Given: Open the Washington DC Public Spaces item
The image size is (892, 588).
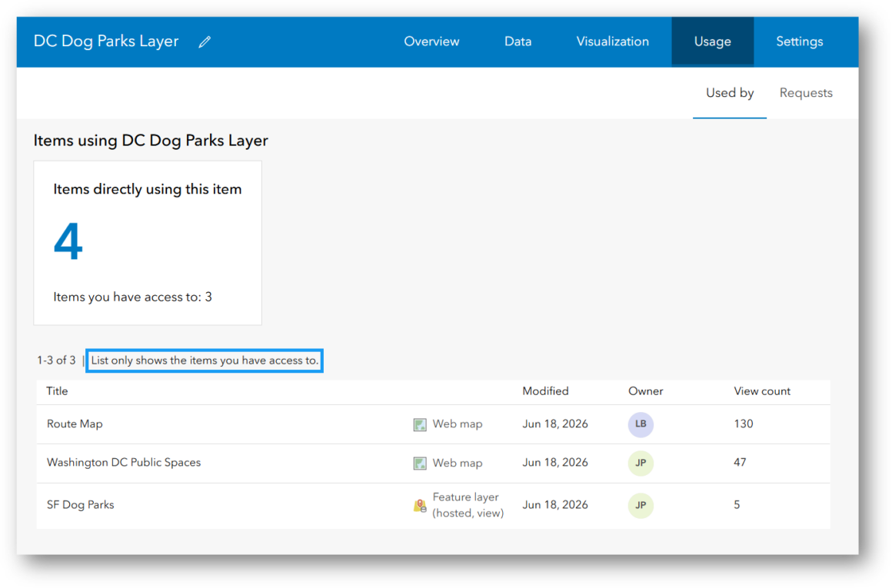Looking at the screenshot, I should click(124, 462).
